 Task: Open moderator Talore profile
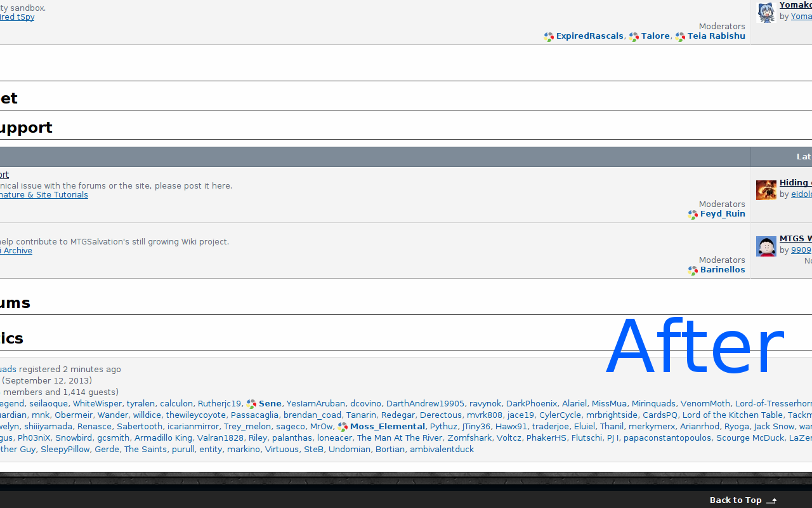655,36
